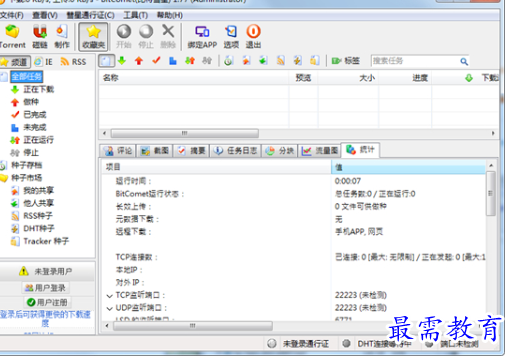Click Tracker torrents icon in filter bar
This screenshot has height=360, width=510.
coord(314,61)
